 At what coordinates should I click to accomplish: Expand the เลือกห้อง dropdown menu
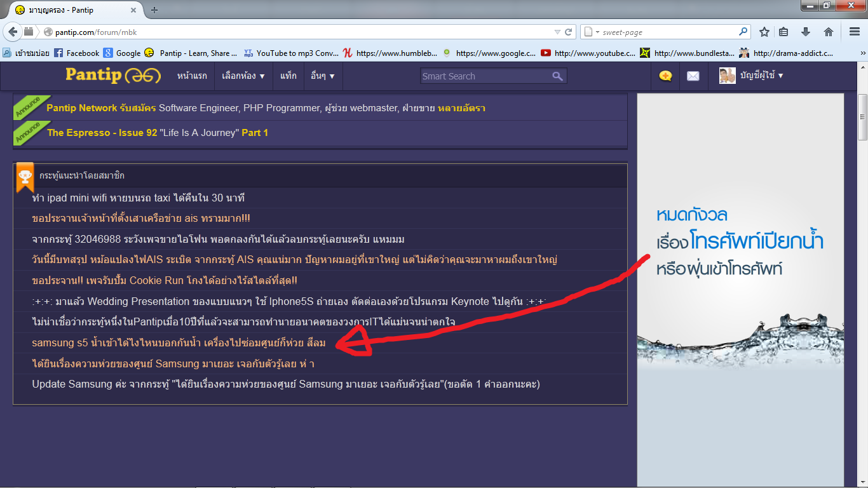point(243,76)
